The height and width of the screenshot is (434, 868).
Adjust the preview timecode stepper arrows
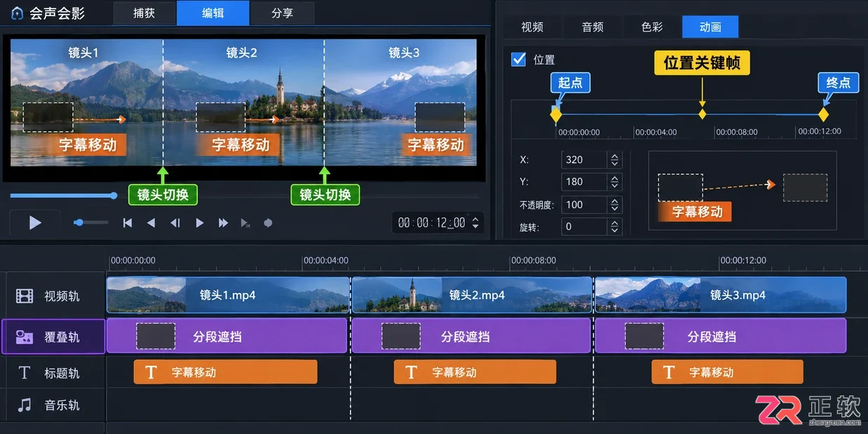(x=475, y=223)
